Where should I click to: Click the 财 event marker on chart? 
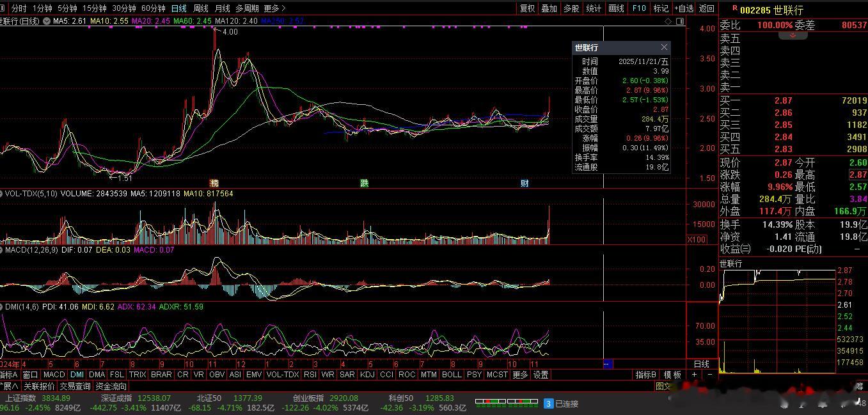pos(525,184)
